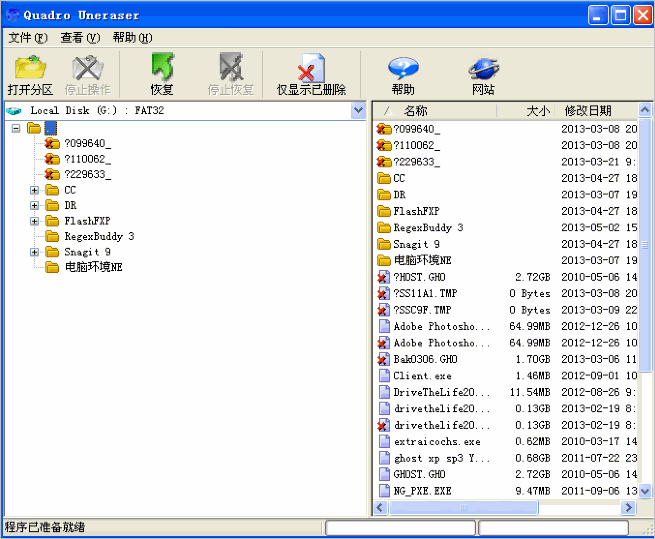Click RegexBuddy 3 folder icon in list
Viewport: 655px width, 539px height.
pos(383,227)
